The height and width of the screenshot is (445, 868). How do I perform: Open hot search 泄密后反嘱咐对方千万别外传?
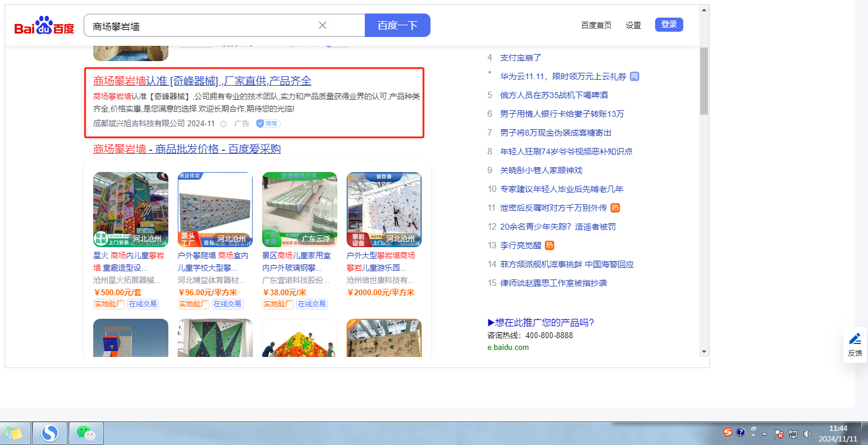coord(554,208)
